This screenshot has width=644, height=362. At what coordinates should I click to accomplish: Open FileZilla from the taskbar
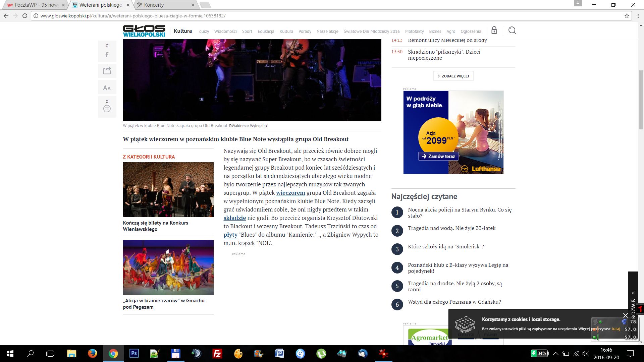tap(217, 354)
